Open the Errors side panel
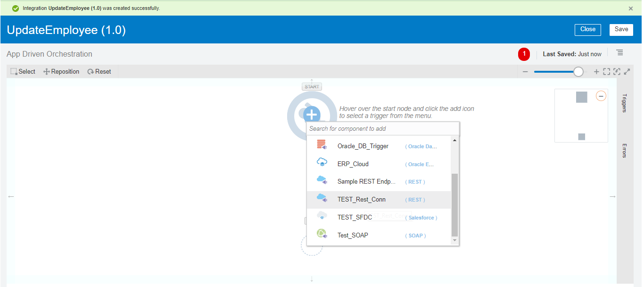Image resolution: width=644 pixels, height=287 pixels. [x=624, y=151]
